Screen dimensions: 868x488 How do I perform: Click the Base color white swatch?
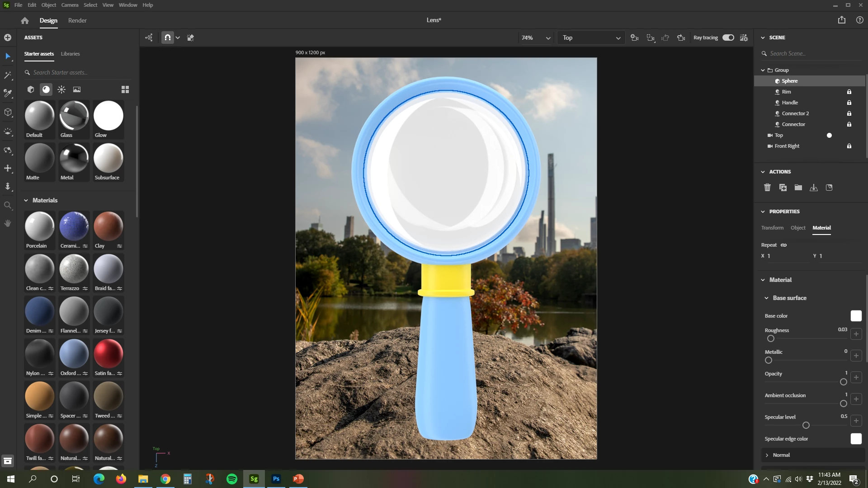point(856,316)
